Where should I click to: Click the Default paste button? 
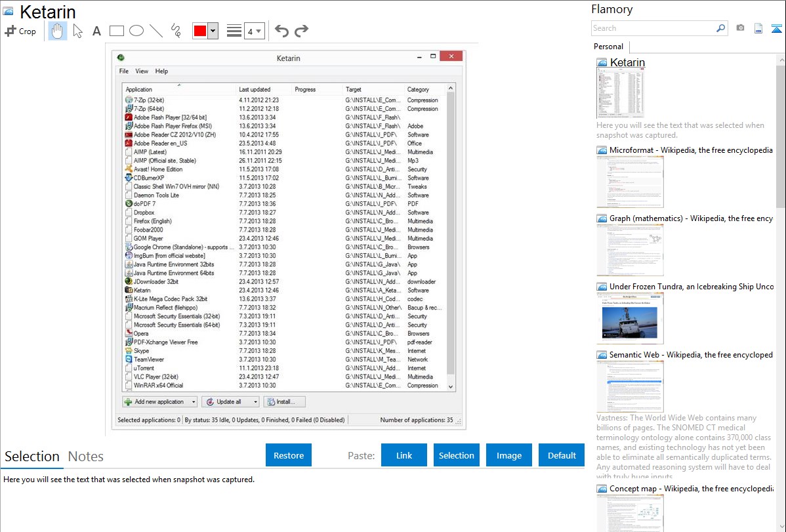(562, 455)
